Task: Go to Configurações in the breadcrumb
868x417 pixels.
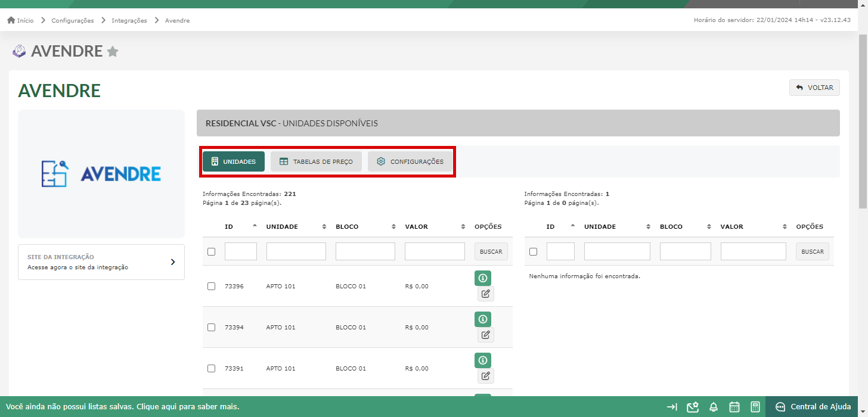Action: point(73,20)
